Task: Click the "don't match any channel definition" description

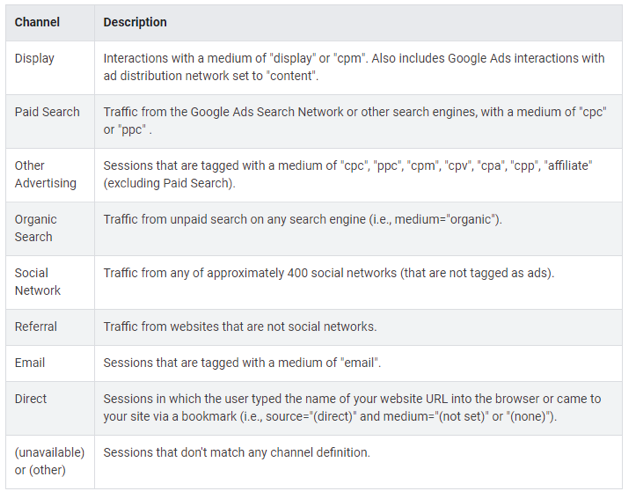Action: [237, 452]
